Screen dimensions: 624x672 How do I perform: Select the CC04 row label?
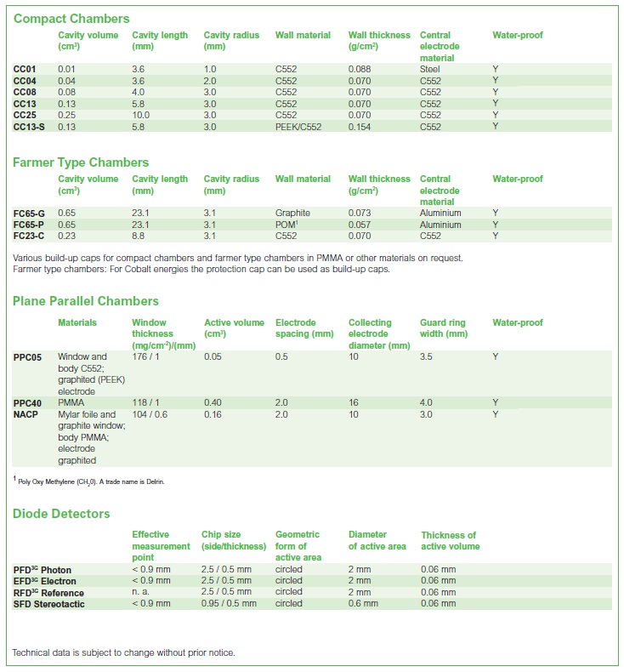click(x=25, y=81)
